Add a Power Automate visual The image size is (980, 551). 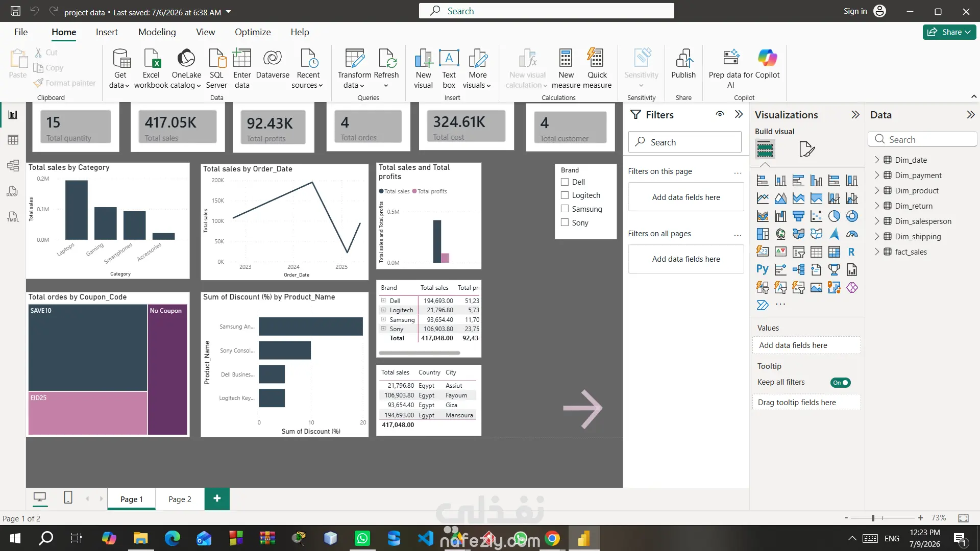(x=763, y=305)
